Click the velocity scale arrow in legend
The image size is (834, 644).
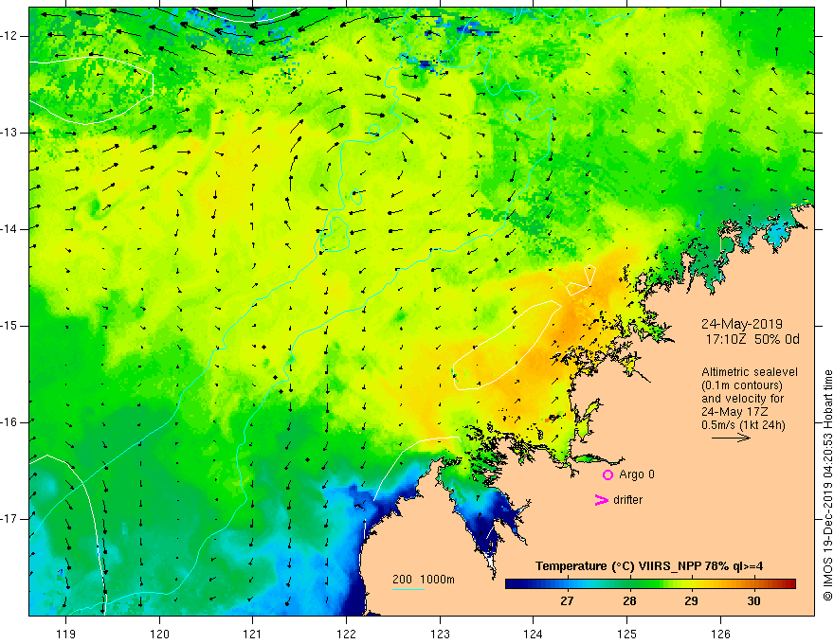pyautogui.click(x=731, y=438)
